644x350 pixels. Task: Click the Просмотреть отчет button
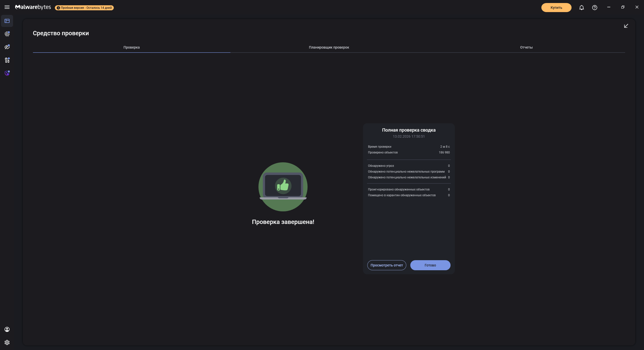(x=386, y=265)
